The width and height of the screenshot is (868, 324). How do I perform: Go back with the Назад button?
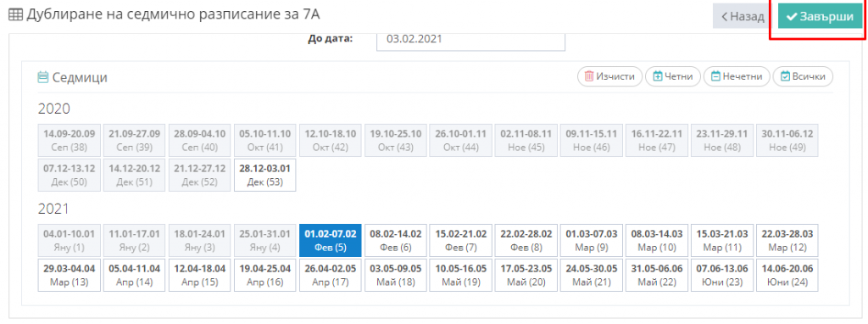click(743, 17)
